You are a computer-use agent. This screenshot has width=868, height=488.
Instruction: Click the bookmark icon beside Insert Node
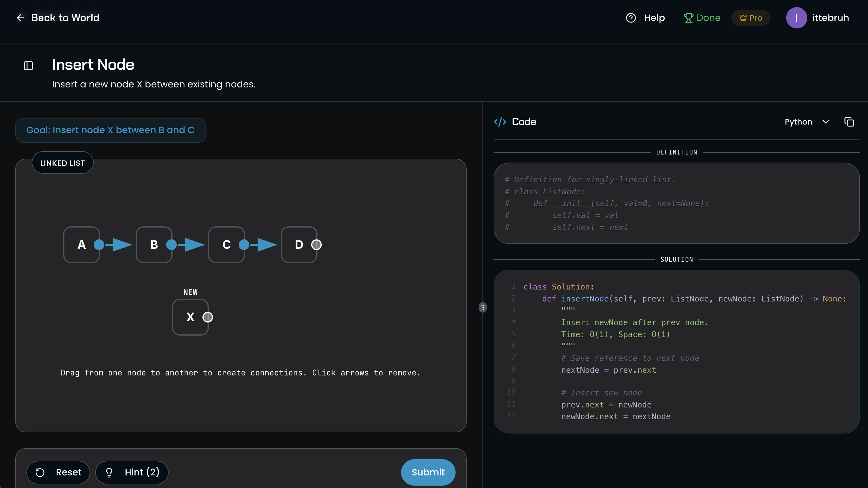(x=28, y=65)
